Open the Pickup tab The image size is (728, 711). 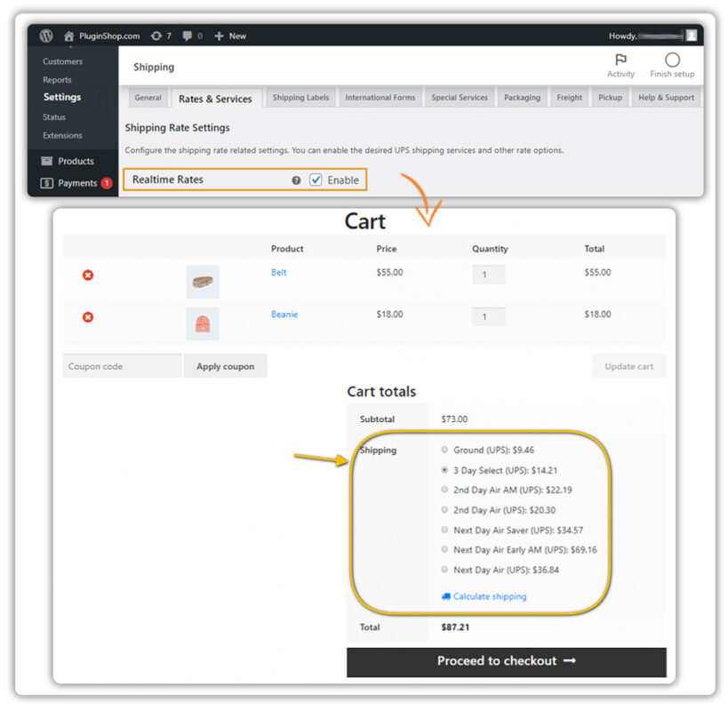610,98
